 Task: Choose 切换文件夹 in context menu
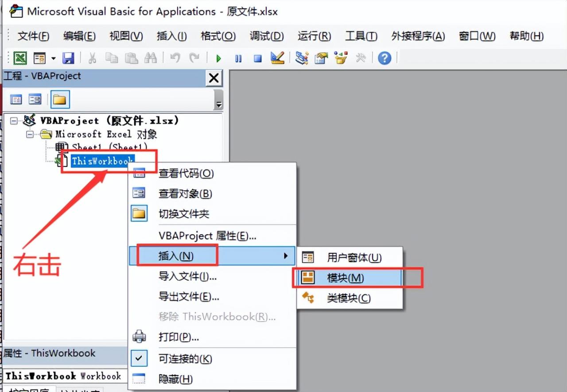click(213, 214)
